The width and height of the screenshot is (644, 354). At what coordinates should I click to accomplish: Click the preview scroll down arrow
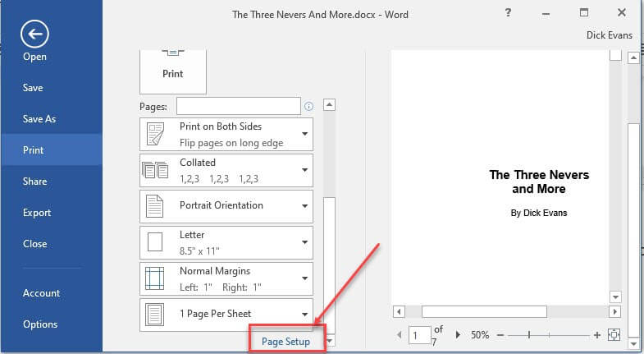[x=615, y=297]
